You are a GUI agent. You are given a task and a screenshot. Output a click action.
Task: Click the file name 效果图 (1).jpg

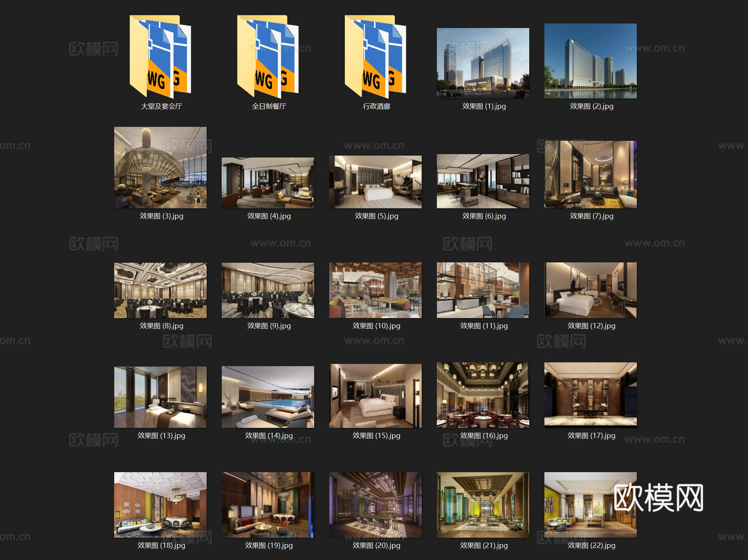484,106
